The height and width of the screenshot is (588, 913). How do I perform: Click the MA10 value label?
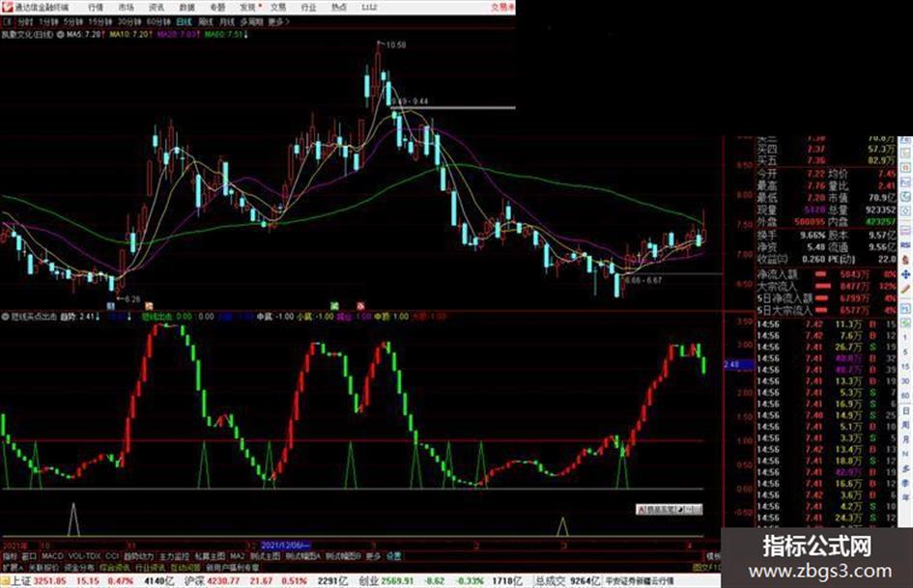[x=131, y=35]
